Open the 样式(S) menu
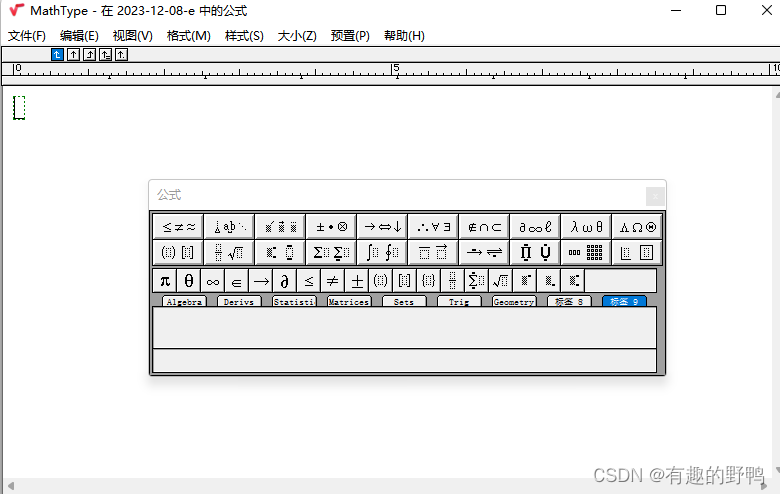The width and height of the screenshot is (780, 494). pos(244,36)
